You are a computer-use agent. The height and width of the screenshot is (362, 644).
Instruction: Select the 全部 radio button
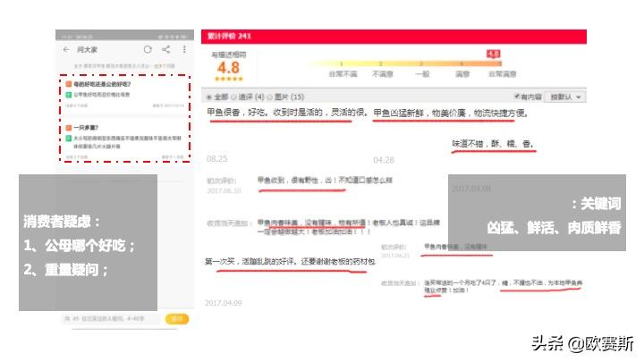click(209, 97)
